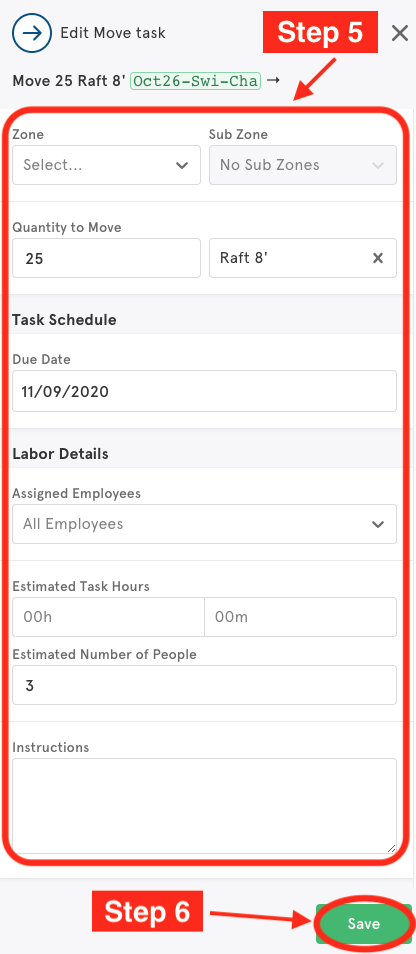
Task: Click the Raft 8' unit field
Action: coord(303,258)
